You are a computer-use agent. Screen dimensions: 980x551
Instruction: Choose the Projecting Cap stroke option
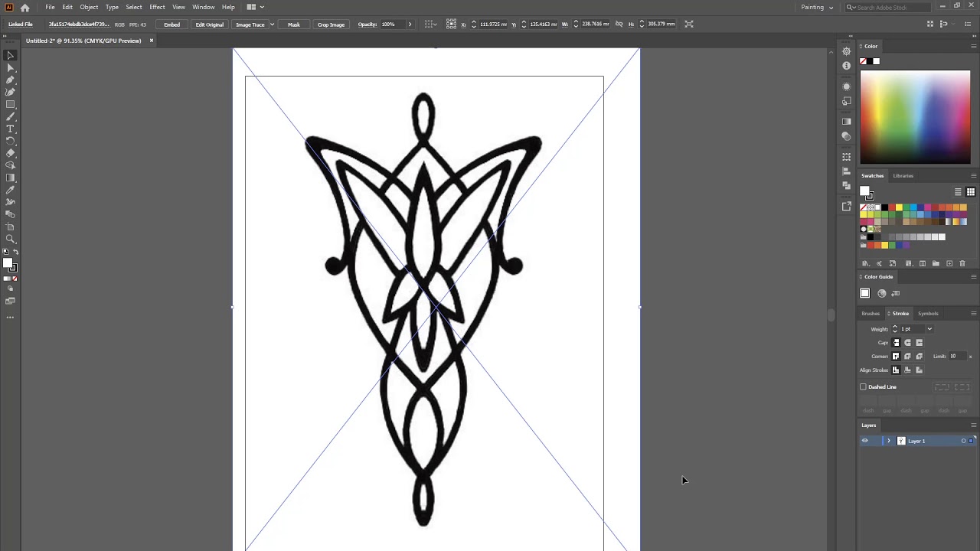click(x=920, y=343)
